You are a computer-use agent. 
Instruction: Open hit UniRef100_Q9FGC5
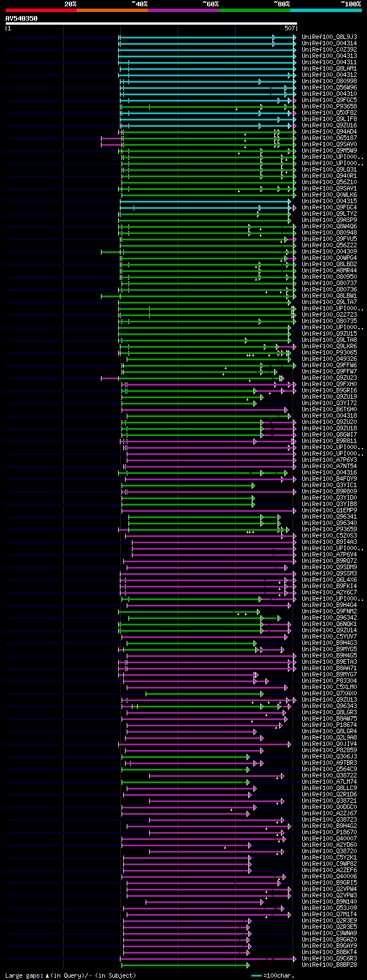tap(329, 100)
